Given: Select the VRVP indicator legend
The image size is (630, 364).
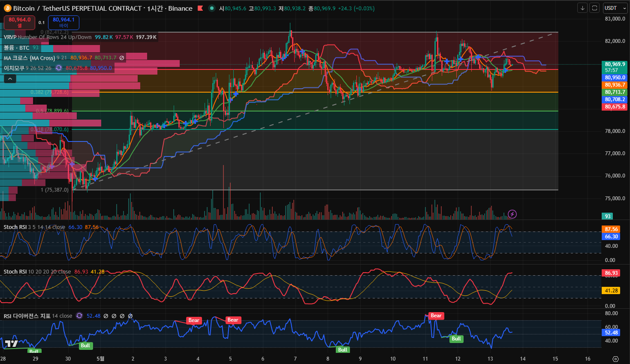Looking at the screenshot, I should 80,37.
